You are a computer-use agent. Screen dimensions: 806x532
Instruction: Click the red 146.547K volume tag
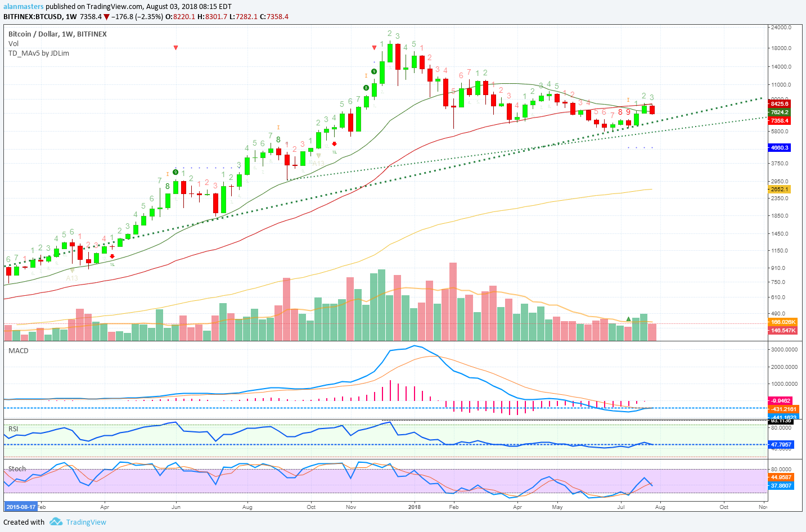[783, 331]
